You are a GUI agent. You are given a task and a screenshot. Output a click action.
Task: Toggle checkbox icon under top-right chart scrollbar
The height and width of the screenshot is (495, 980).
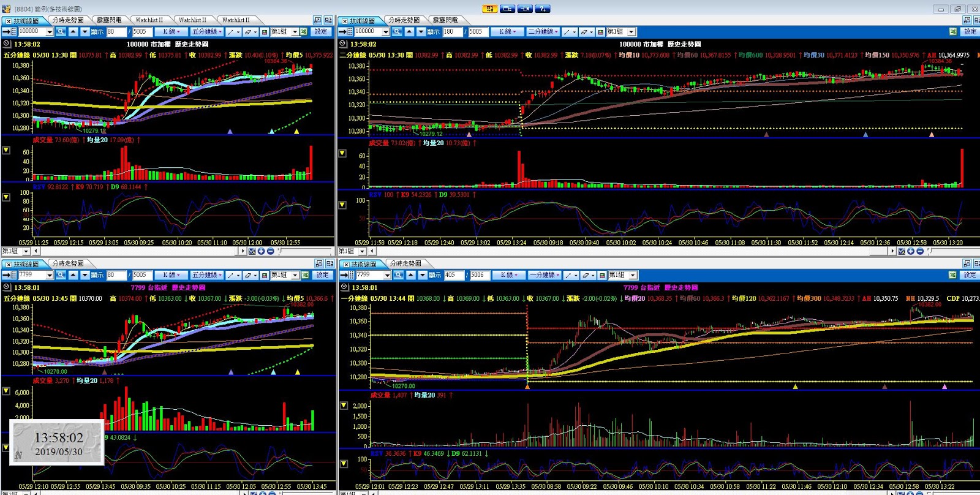(x=901, y=251)
